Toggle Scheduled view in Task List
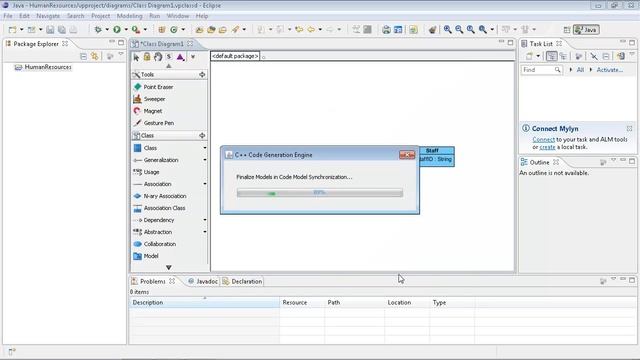This screenshot has width=640, height=360. click(563, 56)
